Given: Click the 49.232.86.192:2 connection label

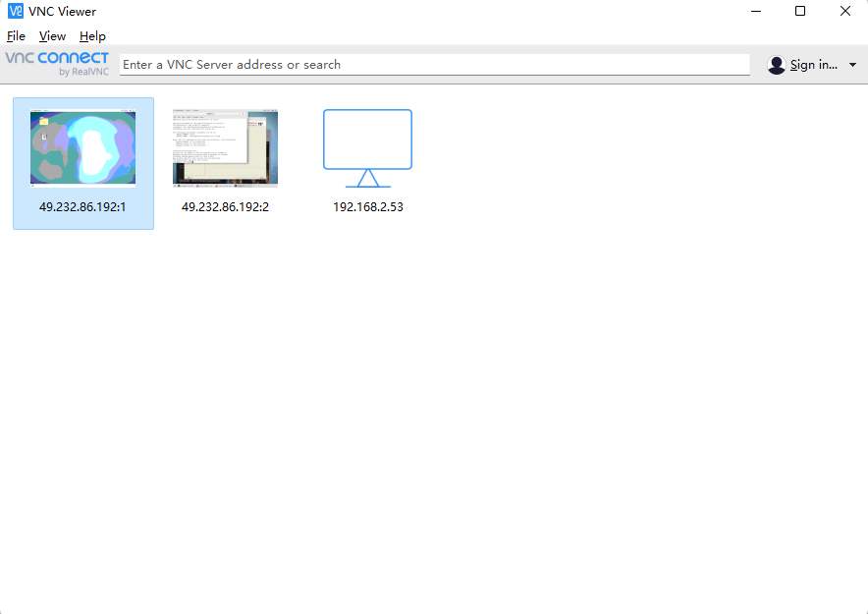Looking at the screenshot, I should click(225, 207).
